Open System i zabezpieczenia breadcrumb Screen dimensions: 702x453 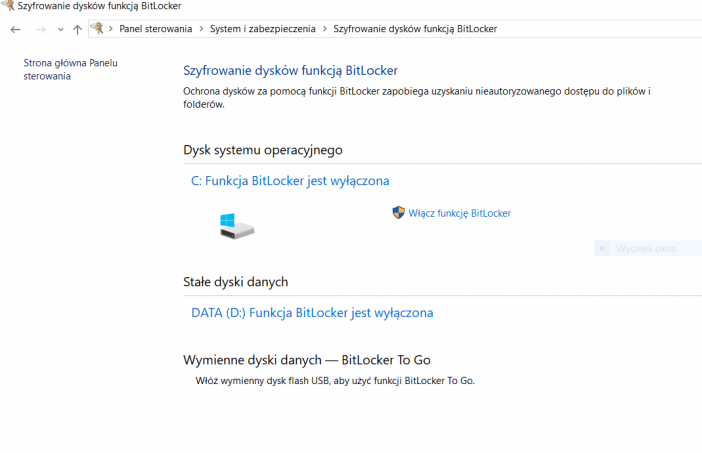tap(262, 29)
